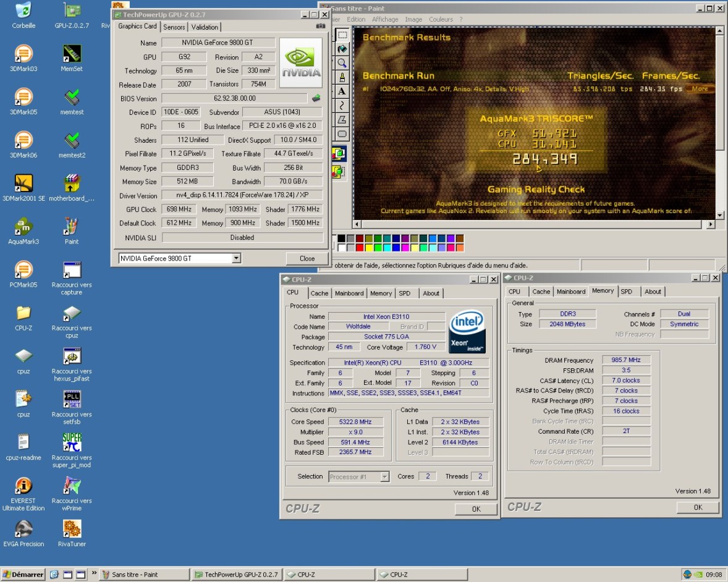Open the MemSet desktop icon
Viewport: 728px width, 582px height.
tap(72, 58)
